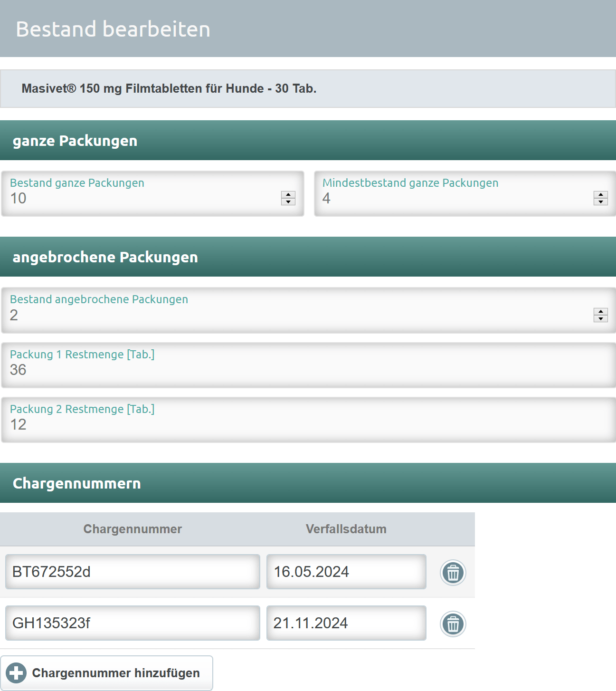The image size is (616, 691).
Task: Edit Packung 2 Restmenge field
Action: [309, 420]
